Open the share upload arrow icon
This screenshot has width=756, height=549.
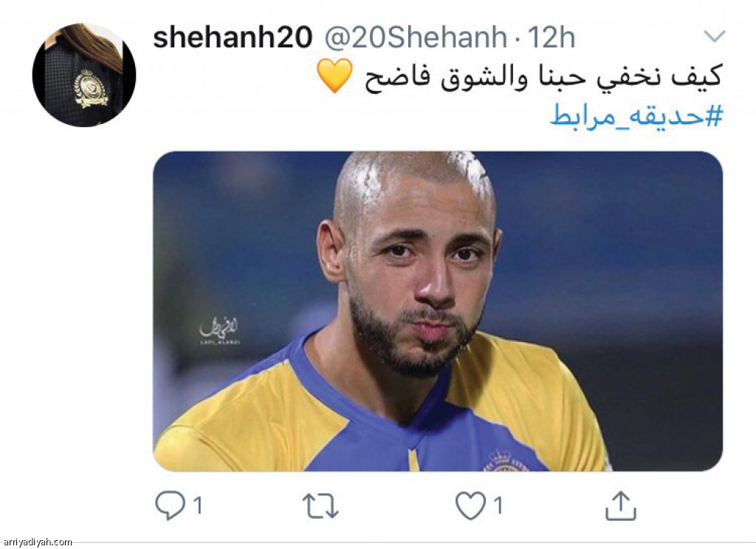tap(620, 505)
